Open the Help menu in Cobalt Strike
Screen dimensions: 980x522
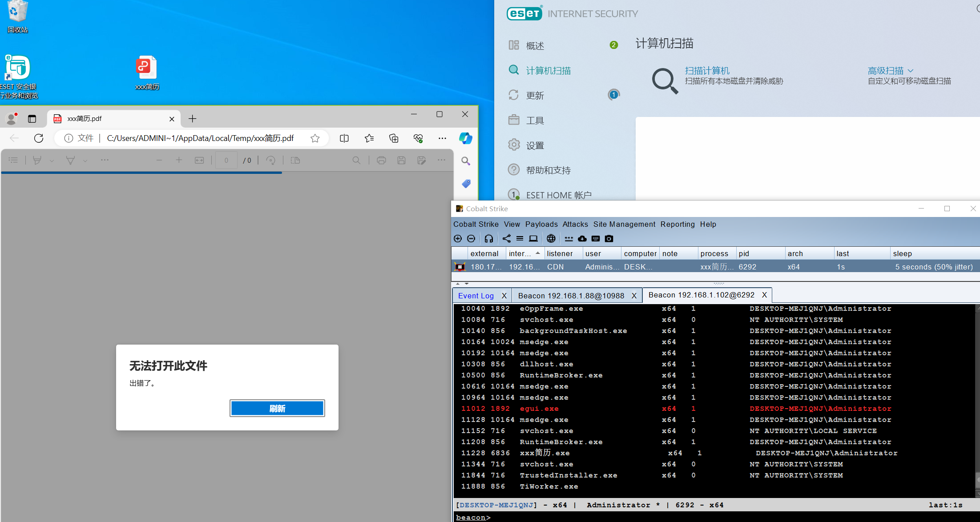click(x=708, y=224)
